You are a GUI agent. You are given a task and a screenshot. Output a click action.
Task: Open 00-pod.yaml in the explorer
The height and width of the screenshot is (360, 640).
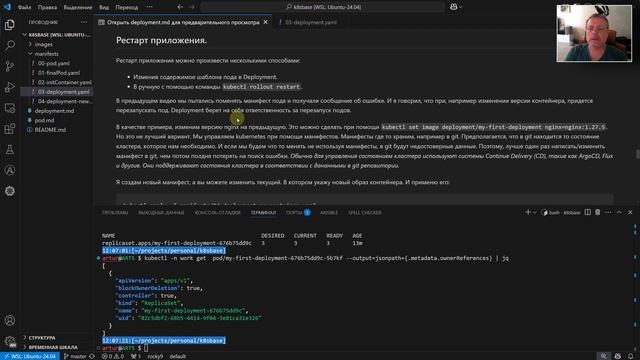coord(53,63)
